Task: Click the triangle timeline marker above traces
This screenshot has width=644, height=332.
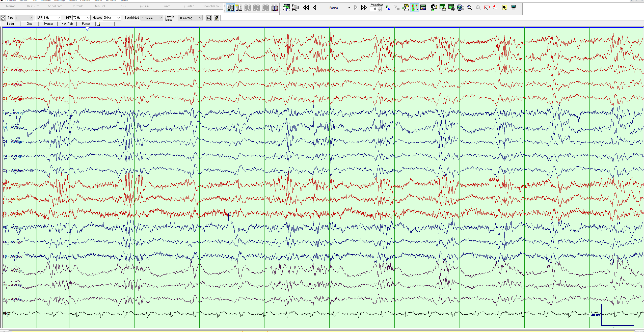Action: [87, 29]
